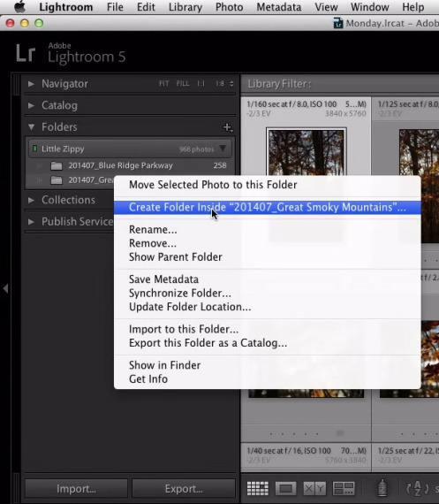Open the Photo menu

point(229,7)
